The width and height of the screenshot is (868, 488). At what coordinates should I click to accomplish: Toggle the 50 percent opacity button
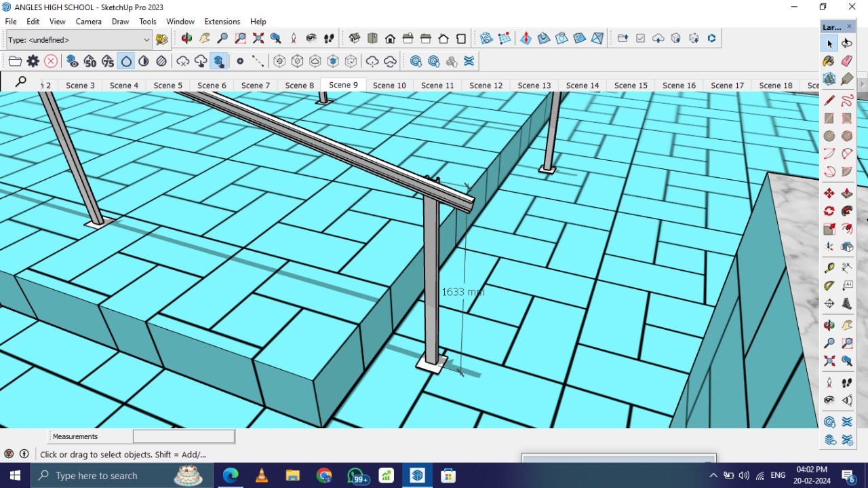pyautogui.click(x=90, y=62)
